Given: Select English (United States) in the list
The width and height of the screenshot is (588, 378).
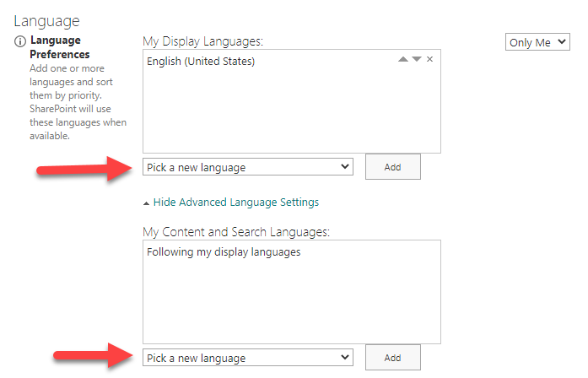Looking at the screenshot, I should 201,62.
